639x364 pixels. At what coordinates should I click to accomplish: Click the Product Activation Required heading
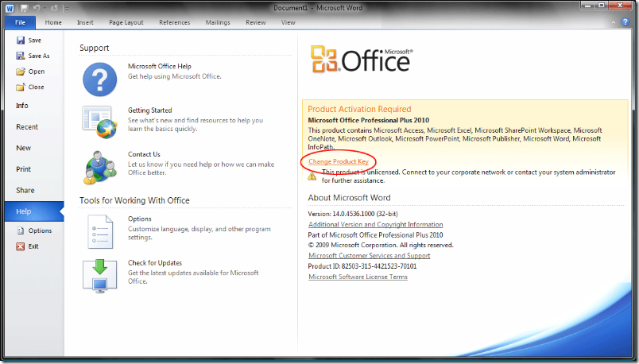click(359, 109)
